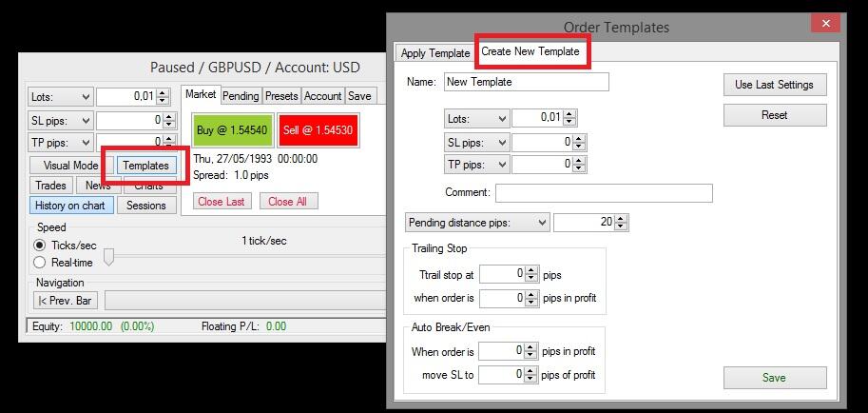Click the speed slider handle
Image resolution: width=868 pixels, height=413 pixels.
[109, 257]
